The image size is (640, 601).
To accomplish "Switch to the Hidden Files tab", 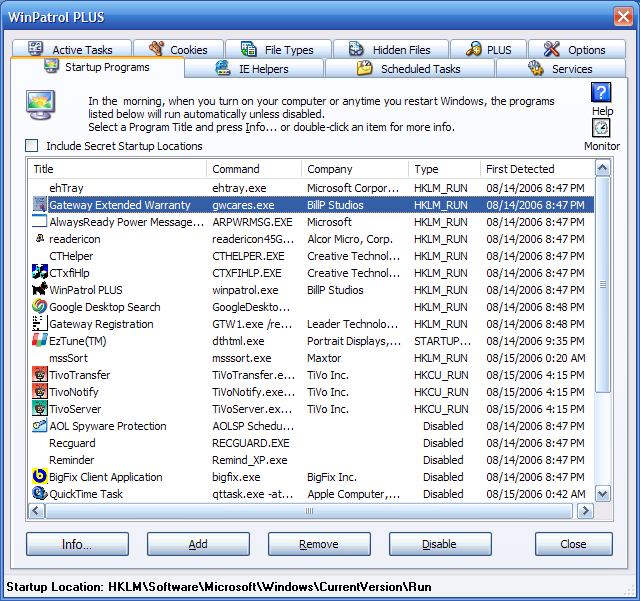I will click(x=391, y=49).
